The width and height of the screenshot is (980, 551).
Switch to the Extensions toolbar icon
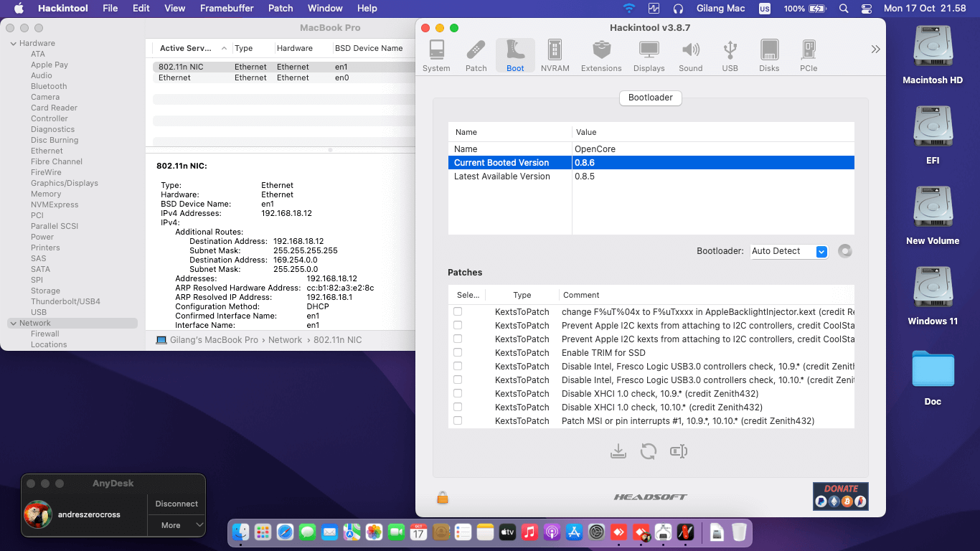click(601, 56)
